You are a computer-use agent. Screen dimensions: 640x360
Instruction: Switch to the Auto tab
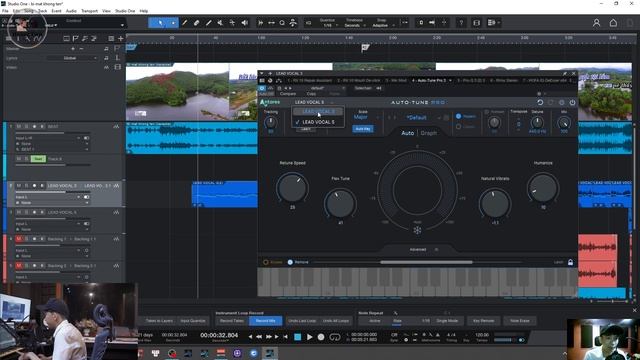pos(407,133)
